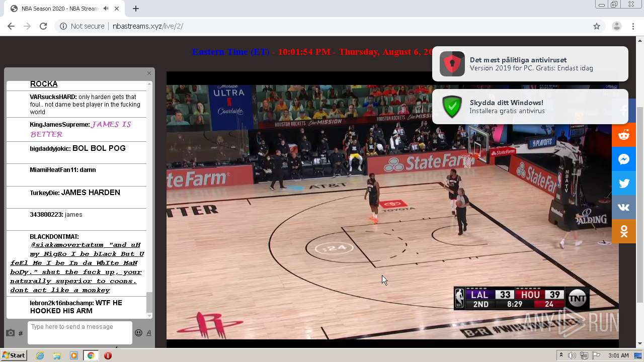This screenshot has height=362, width=644.
Task: Click the 'Det mest pålitliga antiviruset' notification
Action: 530,64
